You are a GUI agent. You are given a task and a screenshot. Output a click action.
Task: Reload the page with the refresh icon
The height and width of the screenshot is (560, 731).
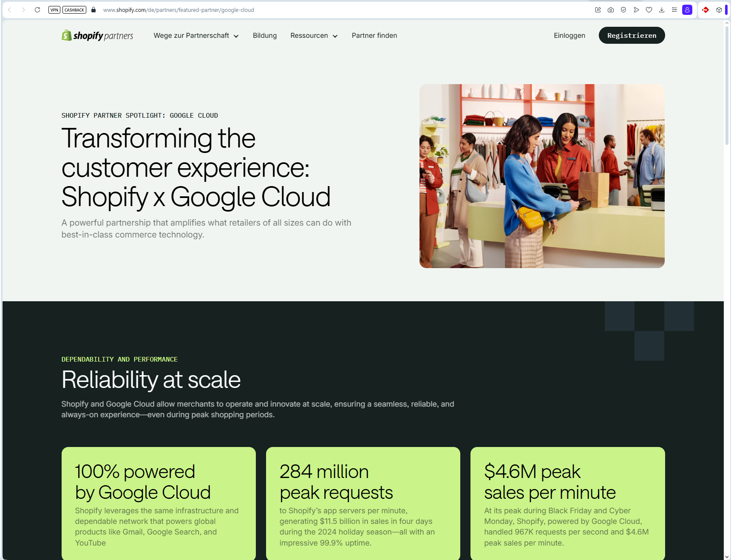tap(37, 10)
